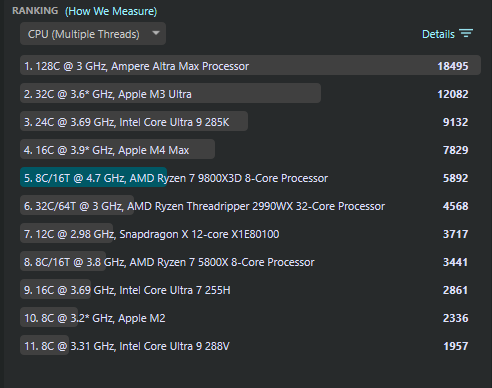Screen dimensions: 492x388
Task: Select the AMD Ryzen 7 5800X entry
Action: 250,262
